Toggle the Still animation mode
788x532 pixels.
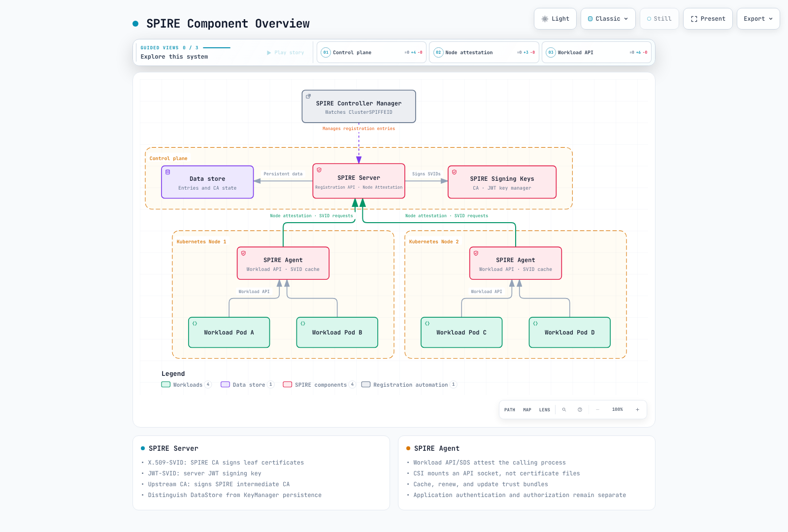(659, 19)
